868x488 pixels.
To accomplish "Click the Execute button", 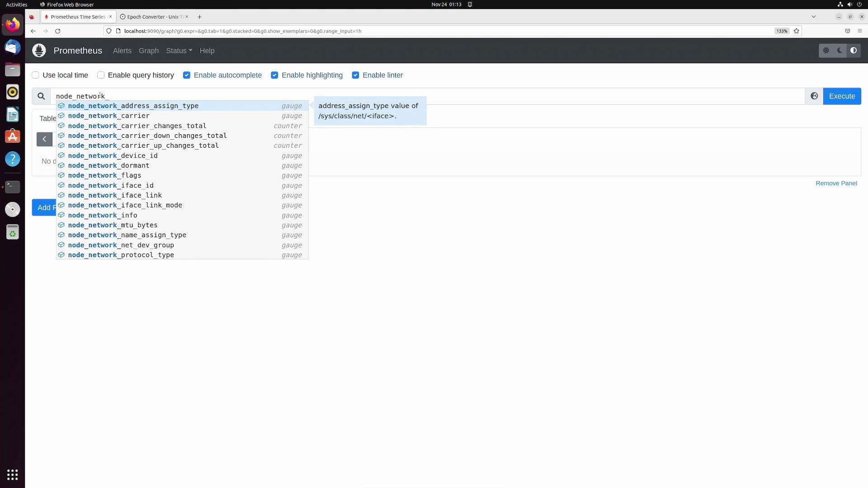I will pos(842,96).
